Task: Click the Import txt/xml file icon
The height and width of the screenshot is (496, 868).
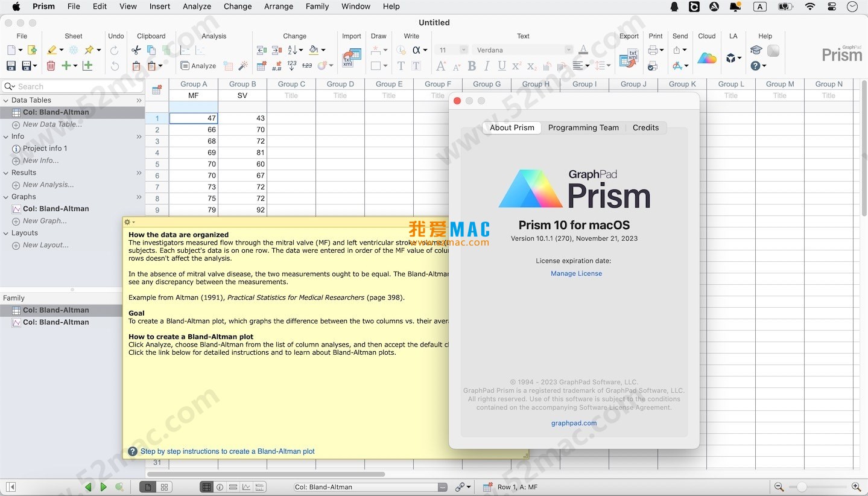Action: point(351,57)
